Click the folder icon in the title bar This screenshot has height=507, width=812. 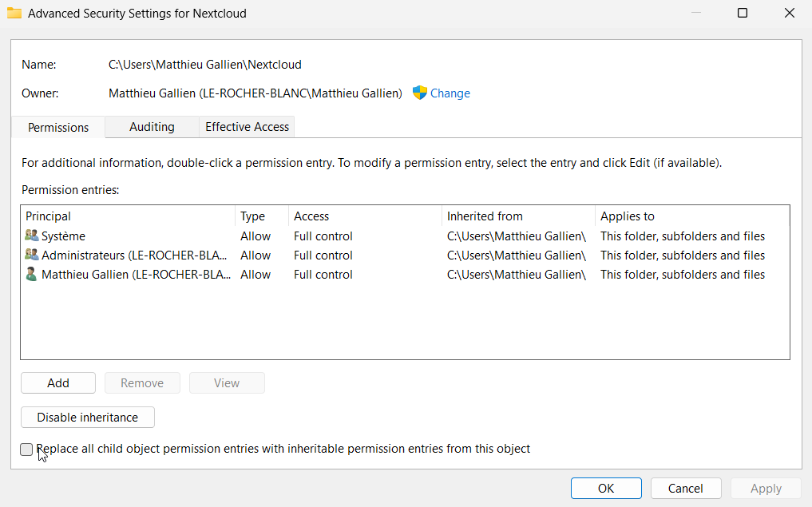[x=14, y=13]
